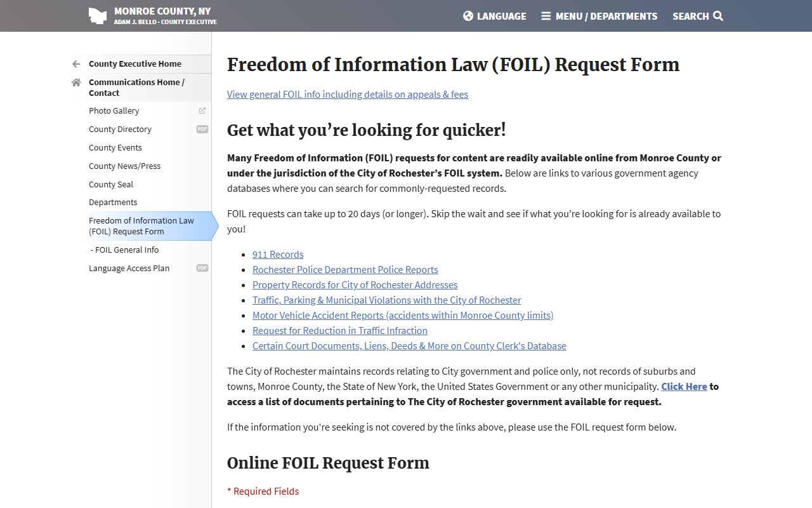Click external link icon next to Photo Gallery
812x508 pixels.
tap(202, 110)
